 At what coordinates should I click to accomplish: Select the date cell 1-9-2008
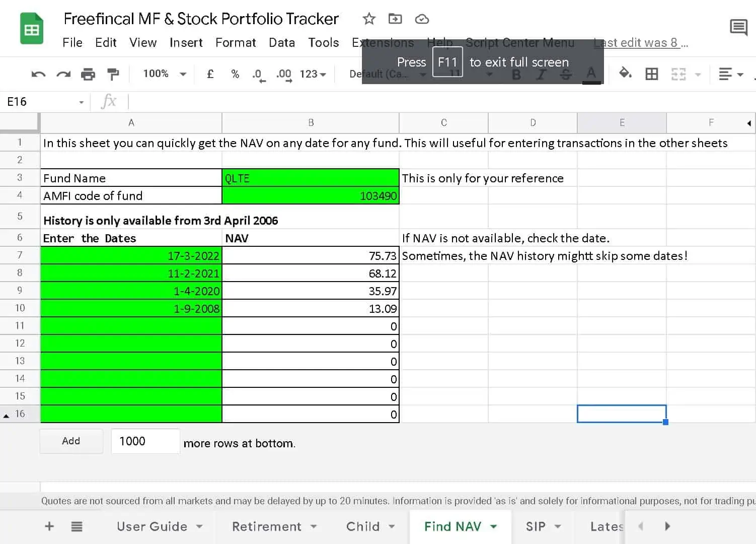pyautogui.click(x=131, y=308)
